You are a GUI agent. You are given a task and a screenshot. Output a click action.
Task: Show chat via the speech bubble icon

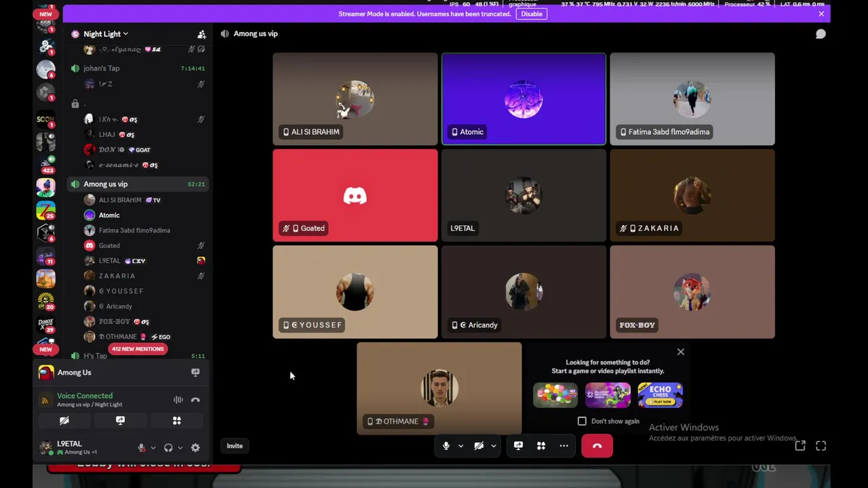(x=821, y=34)
